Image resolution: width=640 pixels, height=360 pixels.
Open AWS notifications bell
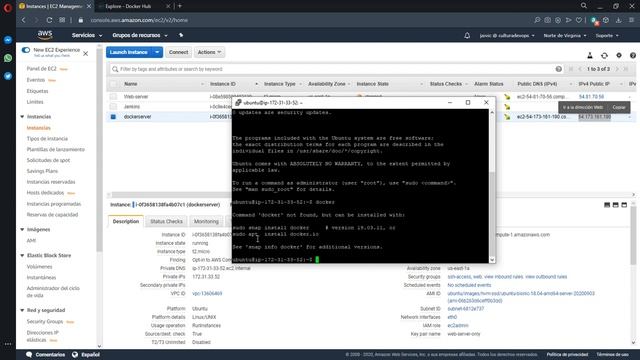coord(467,36)
